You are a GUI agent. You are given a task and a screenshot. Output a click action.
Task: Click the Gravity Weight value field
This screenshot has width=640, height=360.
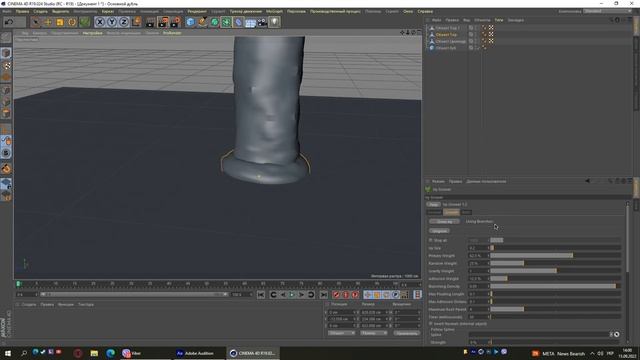click(x=478, y=271)
